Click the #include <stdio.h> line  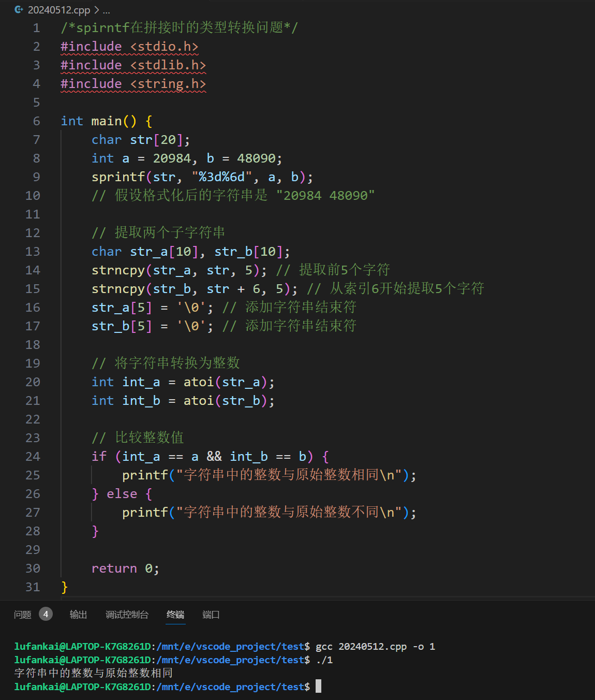click(129, 47)
